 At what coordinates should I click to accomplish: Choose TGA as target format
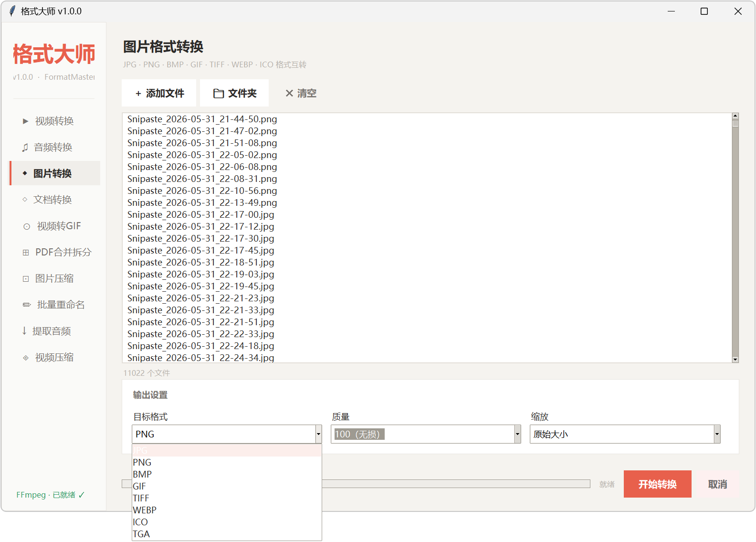pyautogui.click(x=227, y=534)
